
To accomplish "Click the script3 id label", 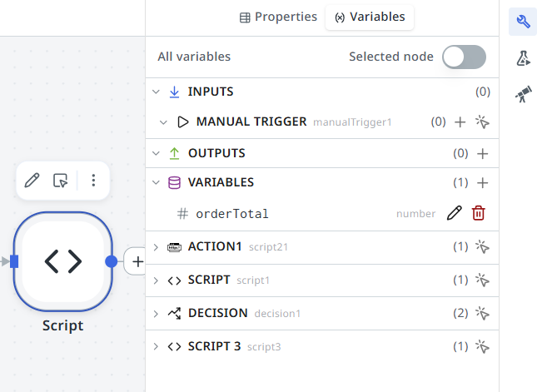I will click(264, 347).
